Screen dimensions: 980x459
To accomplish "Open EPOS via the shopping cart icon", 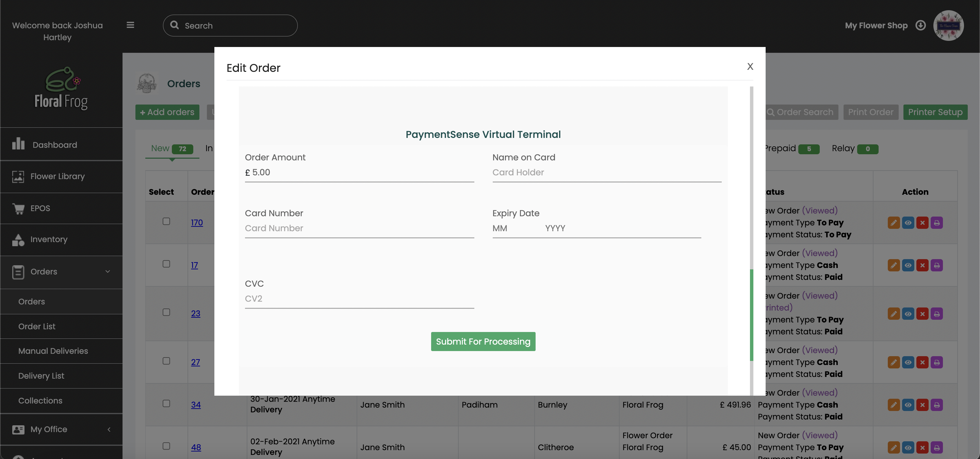I will 18,208.
